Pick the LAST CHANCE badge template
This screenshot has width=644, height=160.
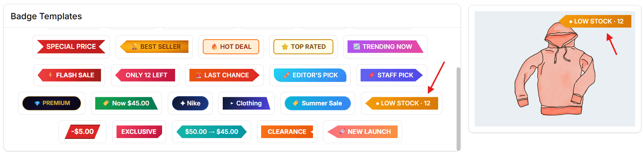tap(224, 75)
